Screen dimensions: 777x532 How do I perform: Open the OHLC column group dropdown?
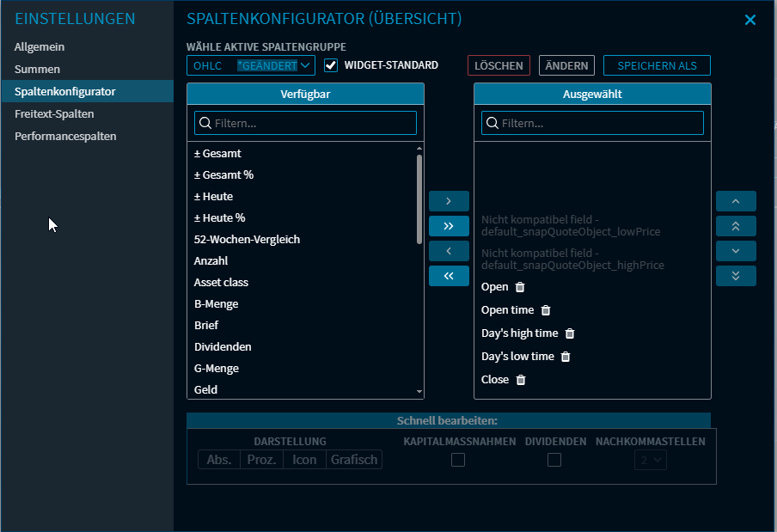tap(251, 65)
